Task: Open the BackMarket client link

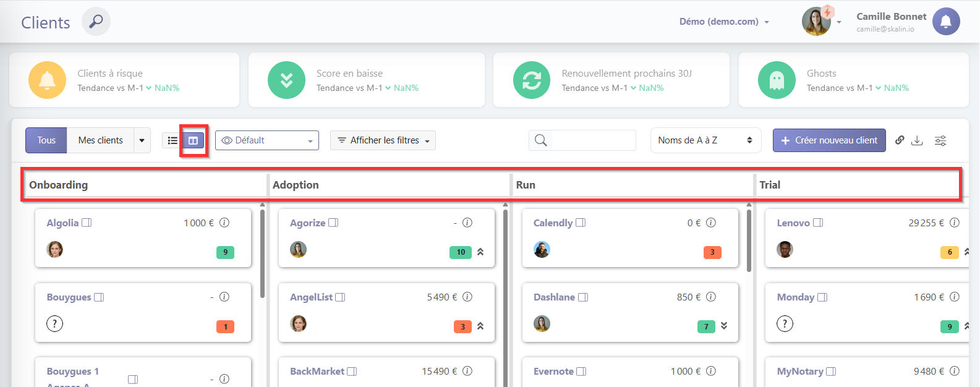Action: (317, 372)
